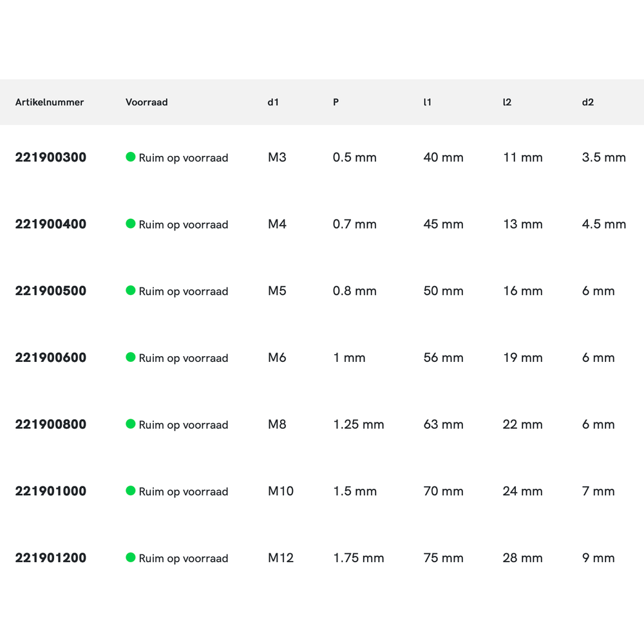This screenshot has height=644, width=644.
Task: Select article 221901200
Action: (51, 558)
